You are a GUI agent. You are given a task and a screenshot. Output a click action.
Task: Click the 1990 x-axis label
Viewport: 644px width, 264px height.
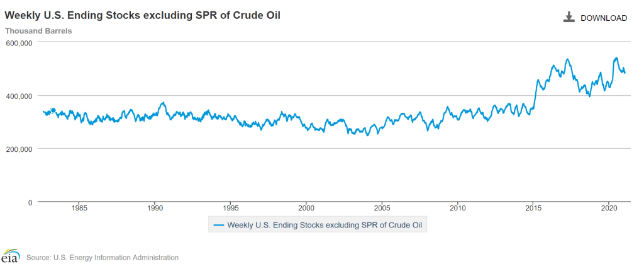pos(155,207)
